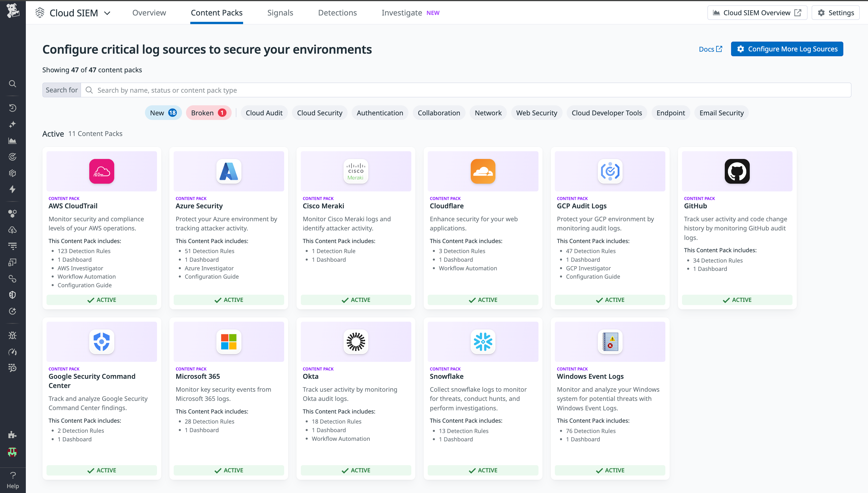The width and height of the screenshot is (868, 493).
Task: Enable the Cloud Security filter
Action: click(x=319, y=113)
